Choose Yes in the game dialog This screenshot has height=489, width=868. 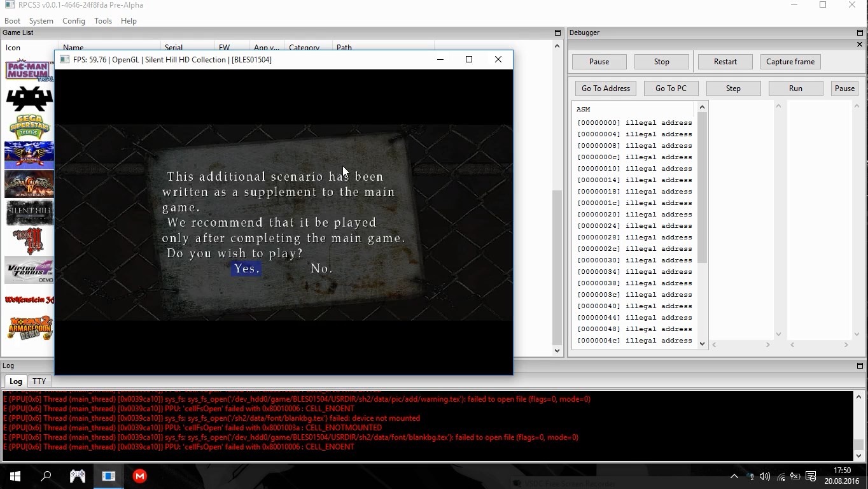pos(246,269)
